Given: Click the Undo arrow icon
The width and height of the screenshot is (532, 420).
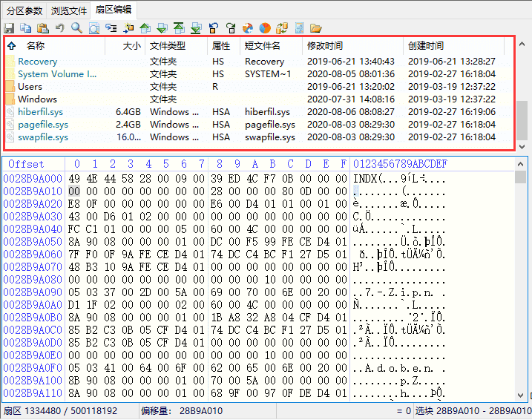Looking at the screenshot, I should pos(59,28).
